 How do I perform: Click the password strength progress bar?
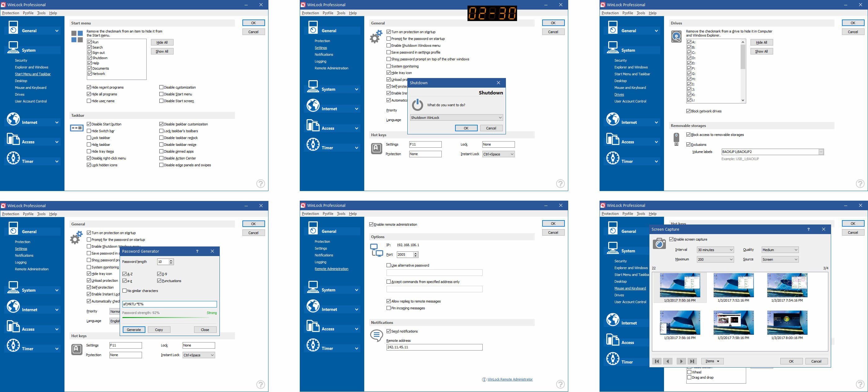[170, 318]
